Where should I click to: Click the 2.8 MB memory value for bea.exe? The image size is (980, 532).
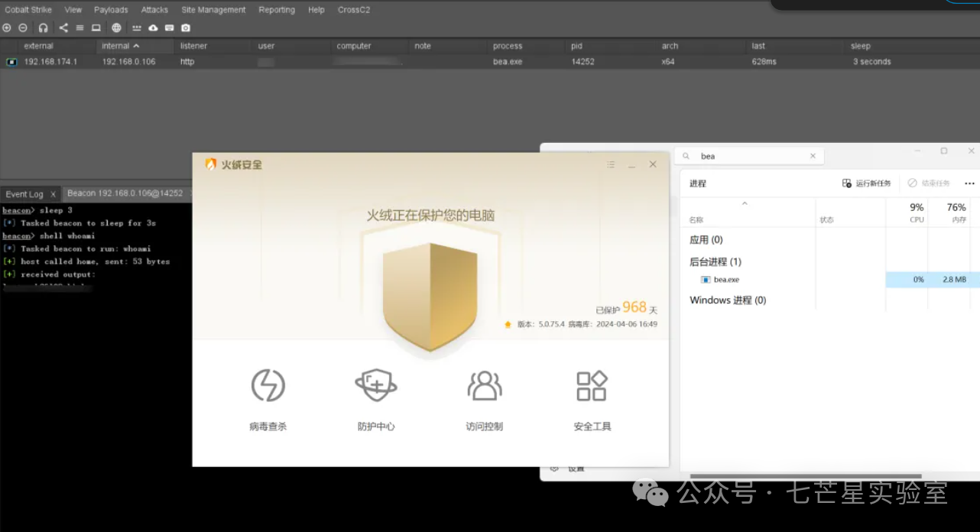(x=954, y=280)
